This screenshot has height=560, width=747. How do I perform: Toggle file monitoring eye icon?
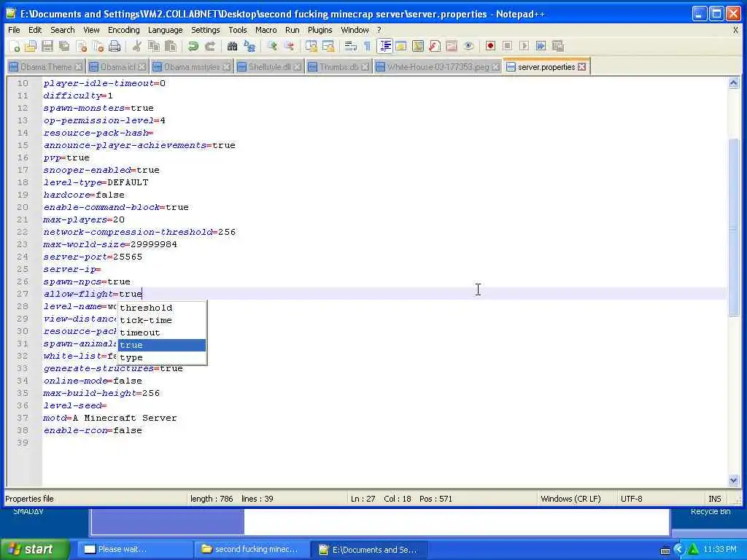468,46
